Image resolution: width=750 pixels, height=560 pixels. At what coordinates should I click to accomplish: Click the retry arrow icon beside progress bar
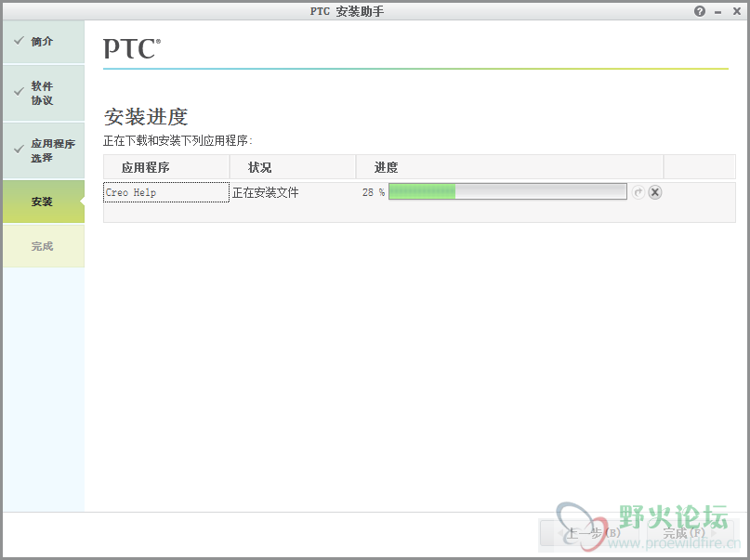coord(638,192)
